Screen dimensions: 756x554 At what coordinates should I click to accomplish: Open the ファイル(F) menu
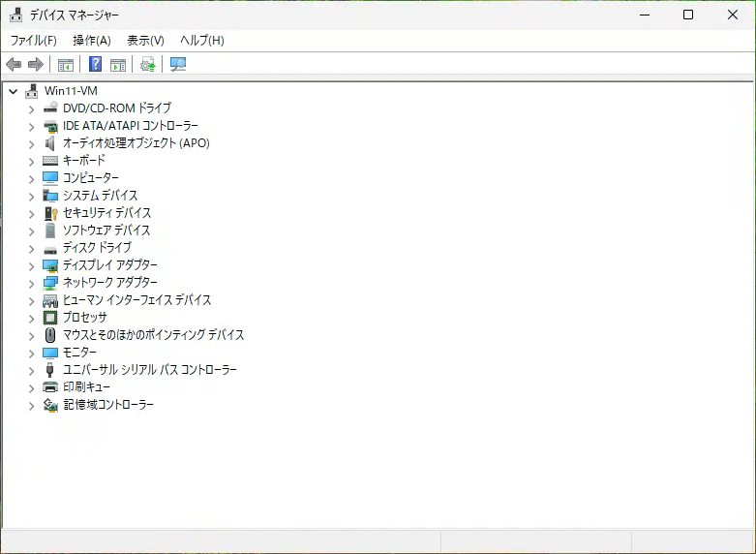pyautogui.click(x=33, y=41)
